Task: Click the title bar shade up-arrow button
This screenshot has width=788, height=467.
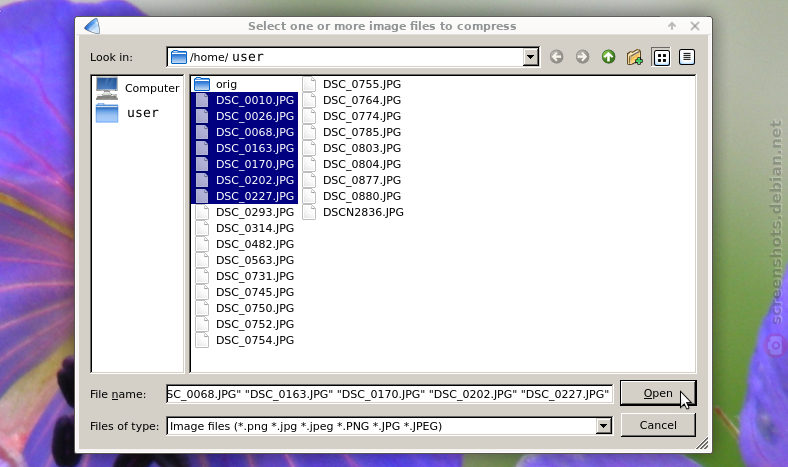Action: click(672, 26)
